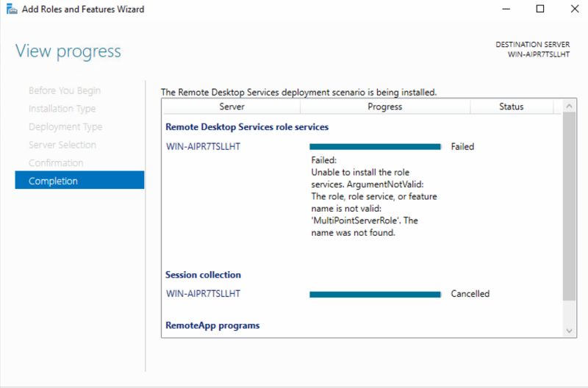This screenshot has height=388, width=588.
Task: Click the Cancelled status text
Action: coord(470,293)
